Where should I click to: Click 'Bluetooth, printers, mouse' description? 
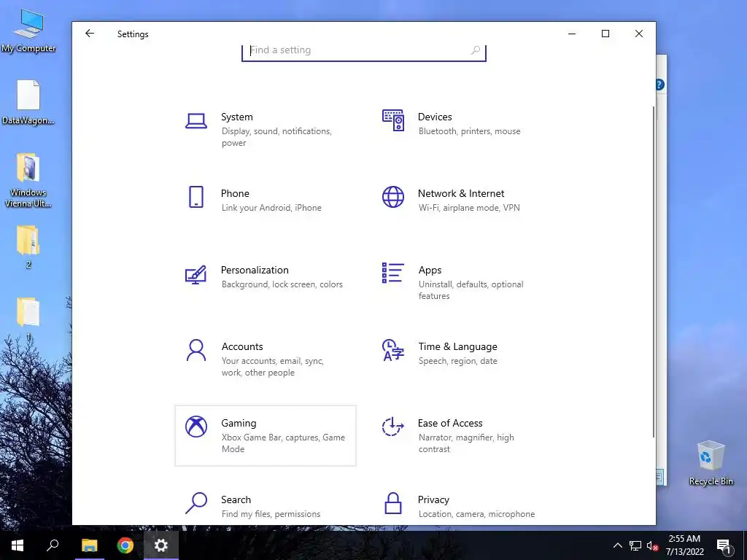[x=469, y=131]
